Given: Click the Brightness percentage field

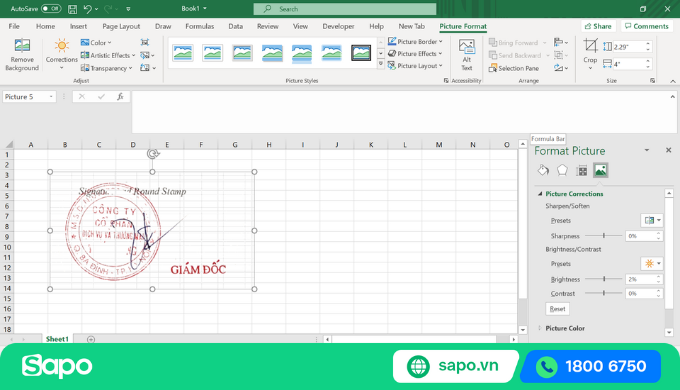Looking at the screenshot, I should pyautogui.click(x=640, y=279).
